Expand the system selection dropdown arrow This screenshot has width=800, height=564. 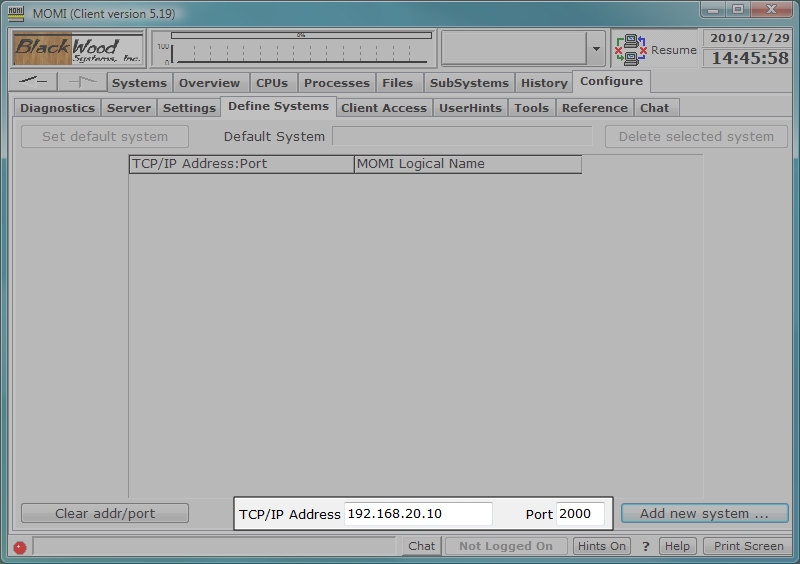coord(596,49)
